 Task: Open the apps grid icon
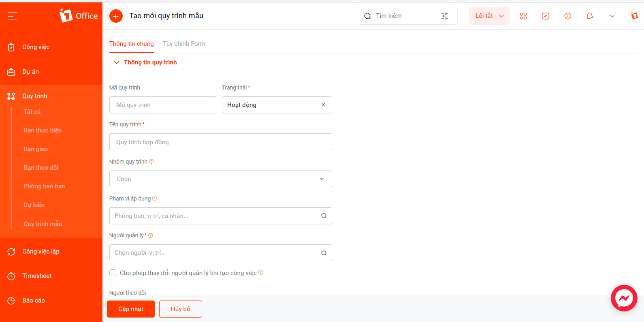(x=523, y=16)
